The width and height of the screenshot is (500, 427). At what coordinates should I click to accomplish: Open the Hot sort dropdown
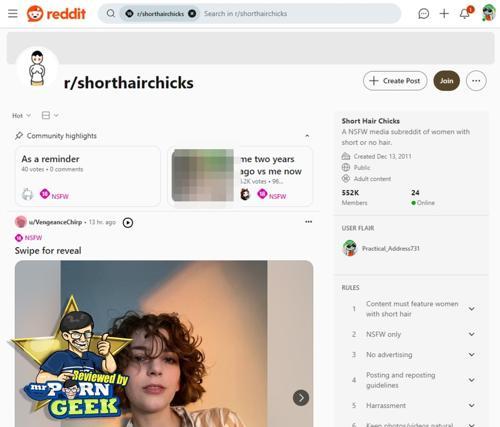[21, 115]
